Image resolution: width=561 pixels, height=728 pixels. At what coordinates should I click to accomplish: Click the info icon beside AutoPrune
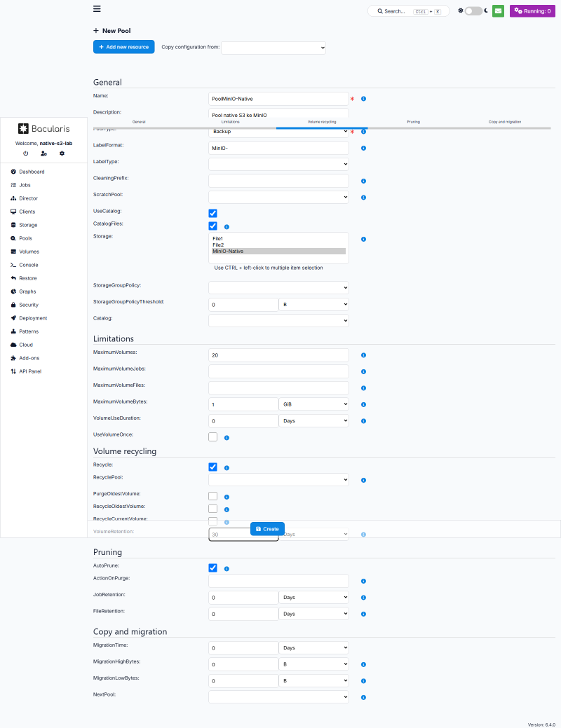click(227, 569)
